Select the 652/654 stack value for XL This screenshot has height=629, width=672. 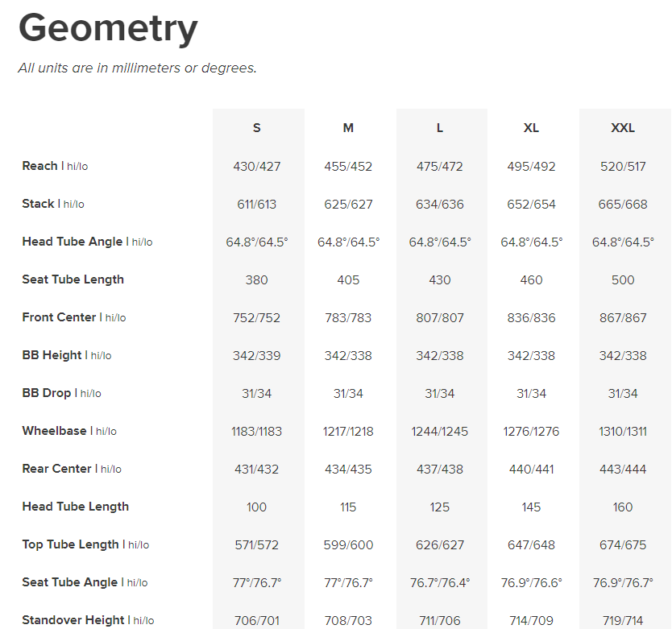point(531,205)
